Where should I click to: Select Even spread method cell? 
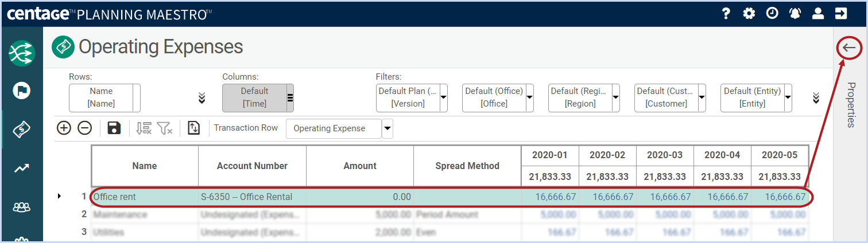(x=467, y=232)
